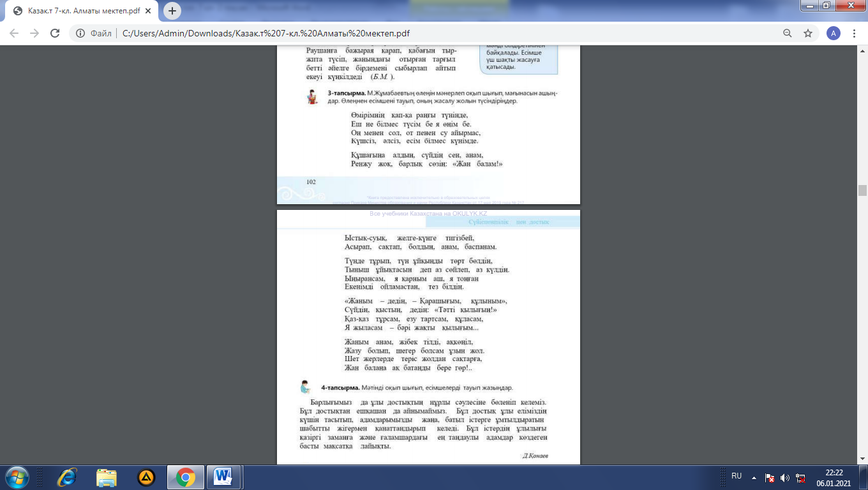The width and height of the screenshot is (868, 490).
Task: Click the scrollbar up arrow
Action: point(862,50)
